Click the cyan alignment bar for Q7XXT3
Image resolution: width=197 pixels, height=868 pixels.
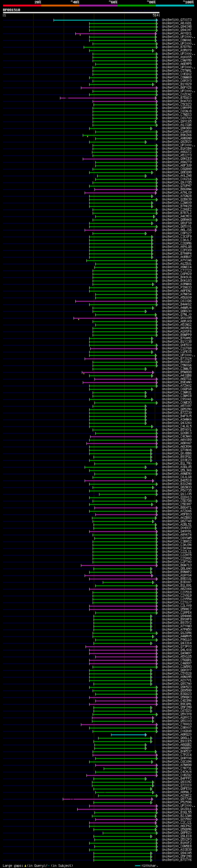[106, 20]
